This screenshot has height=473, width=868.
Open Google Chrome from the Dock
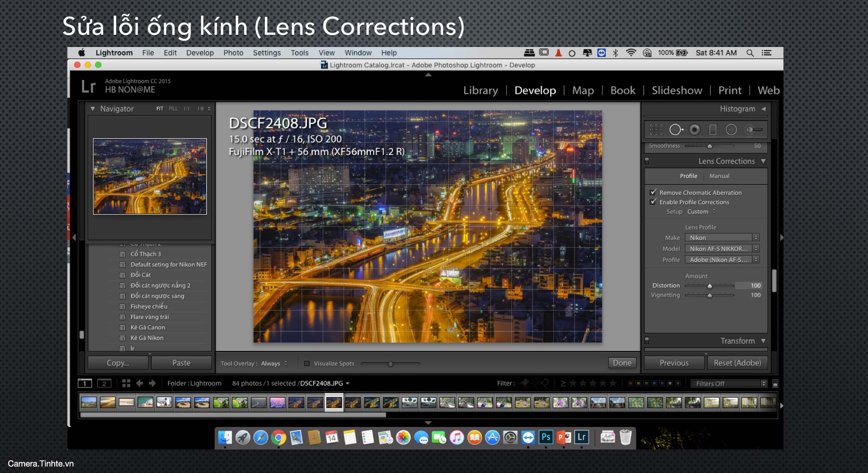tap(278, 437)
